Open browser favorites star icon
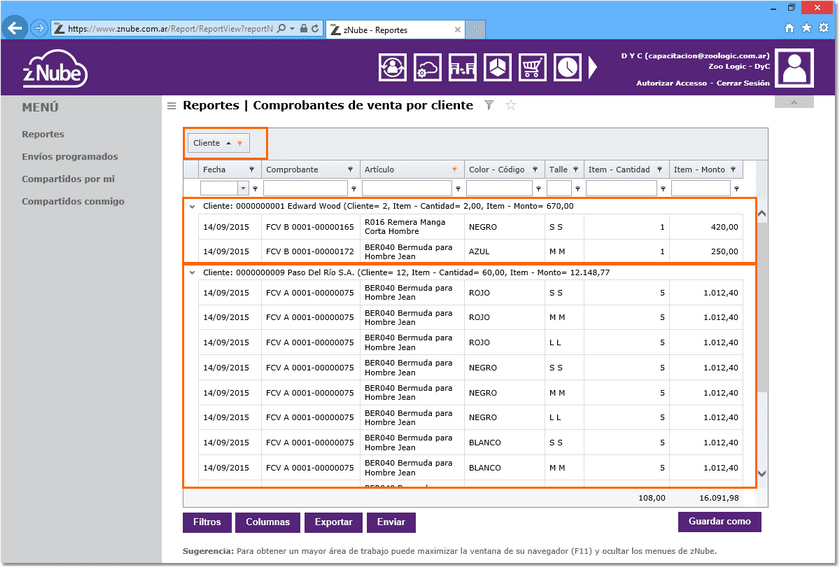Image resolution: width=840 pixels, height=568 pixels. pyautogui.click(x=806, y=28)
